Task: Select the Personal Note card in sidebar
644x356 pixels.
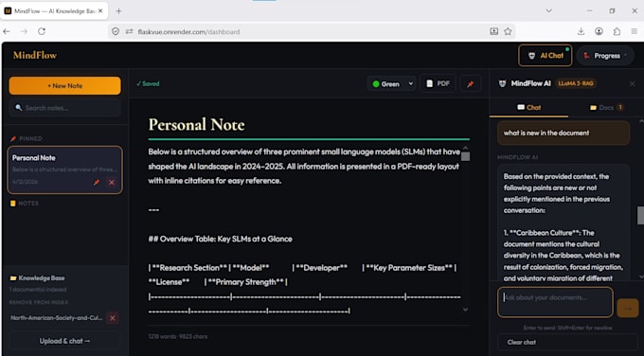Action: coord(65,169)
